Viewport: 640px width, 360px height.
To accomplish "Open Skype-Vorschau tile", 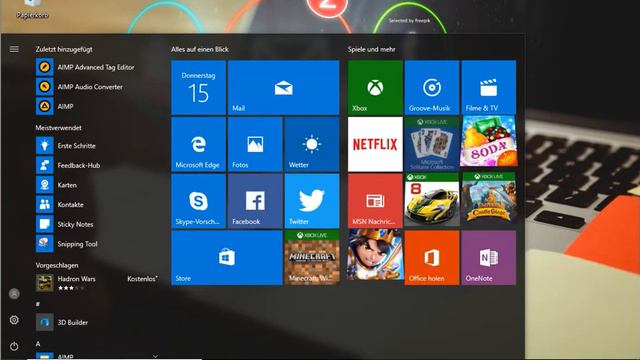I will [198, 201].
